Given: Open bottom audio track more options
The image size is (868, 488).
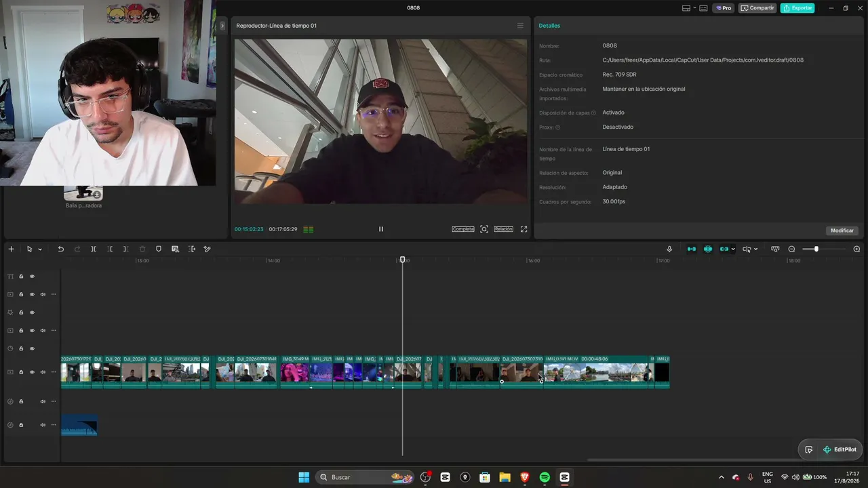Looking at the screenshot, I should (x=54, y=425).
